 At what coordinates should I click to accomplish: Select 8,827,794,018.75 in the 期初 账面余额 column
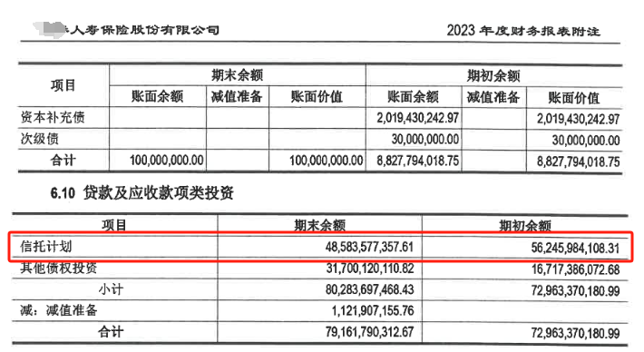point(418,161)
